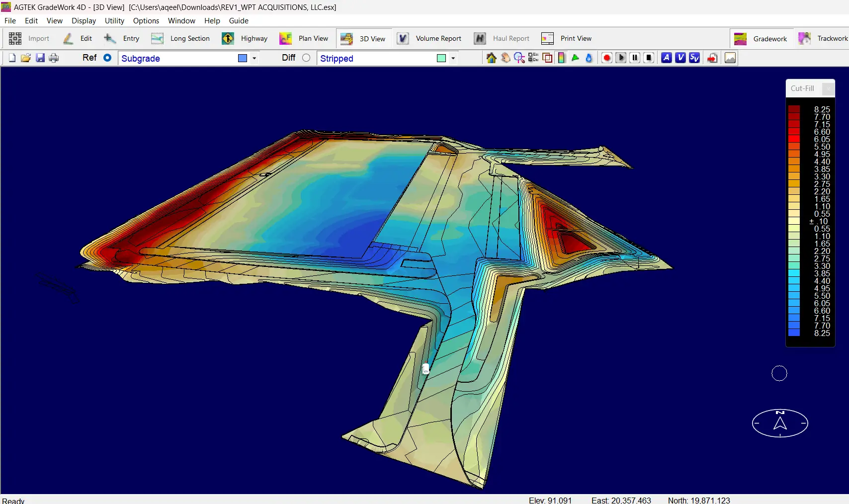Expand the Subgrade surface dropdown arrow

tap(254, 58)
